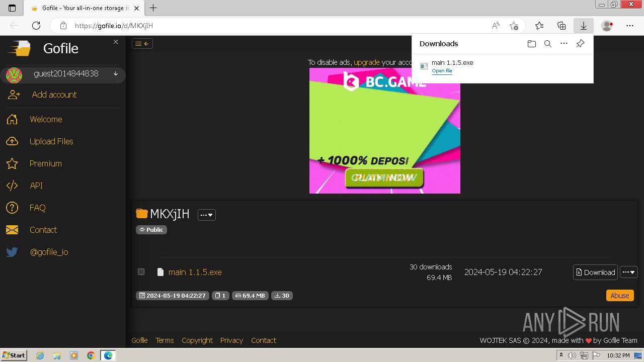Open the Favorites list
The image size is (644, 362).
point(539,26)
